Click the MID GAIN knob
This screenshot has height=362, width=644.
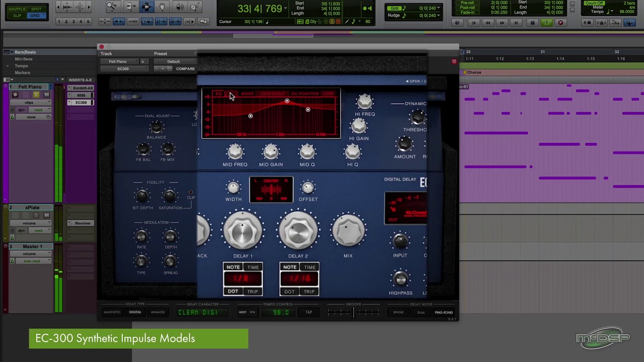(x=271, y=152)
